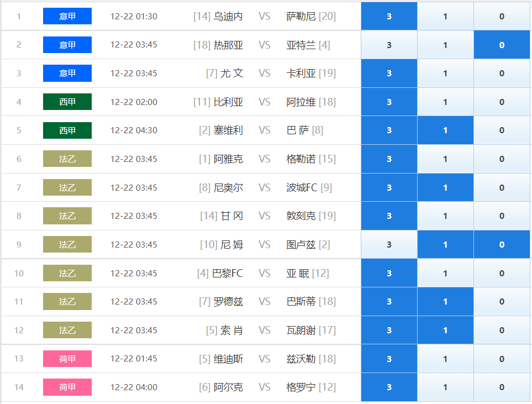Click 法乙 league tag in row 6

click(x=67, y=159)
